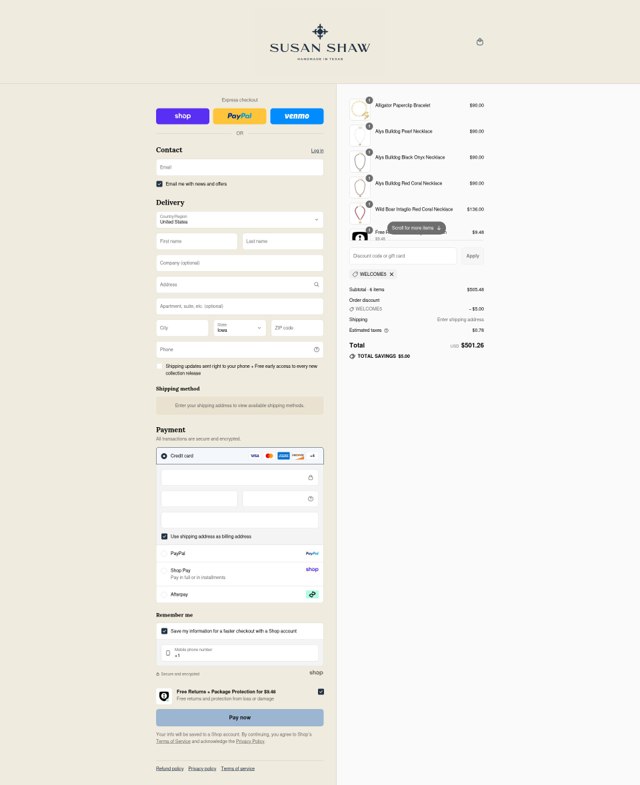Viewport: 640px width, 785px height.
Task: Toggle Free Returns + Package Protection checkbox
Action: [x=321, y=692]
